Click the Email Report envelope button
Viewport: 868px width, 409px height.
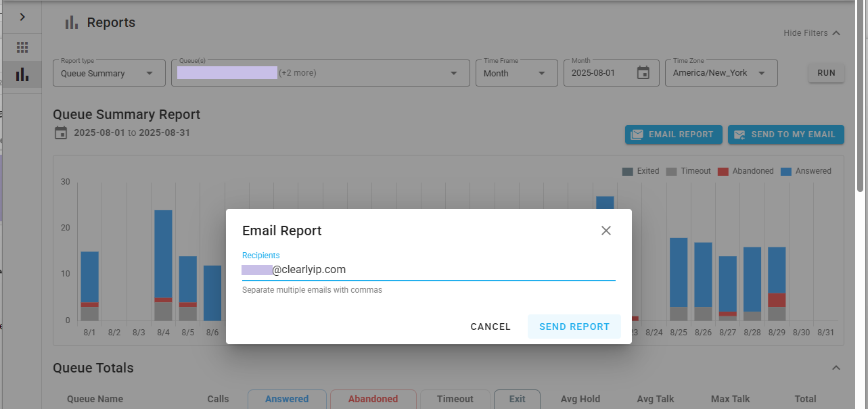pos(673,135)
